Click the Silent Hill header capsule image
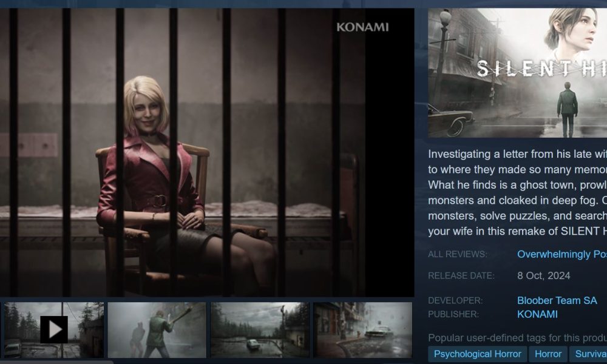This screenshot has width=607, height=364. [518, 73]
